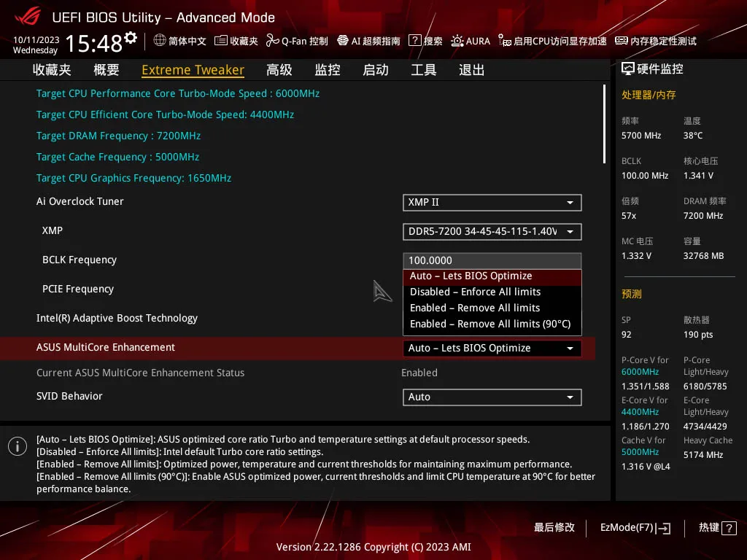The image size is (747, 560).
Task: Click the 最后修改 button
Action: tap(554, 528)
